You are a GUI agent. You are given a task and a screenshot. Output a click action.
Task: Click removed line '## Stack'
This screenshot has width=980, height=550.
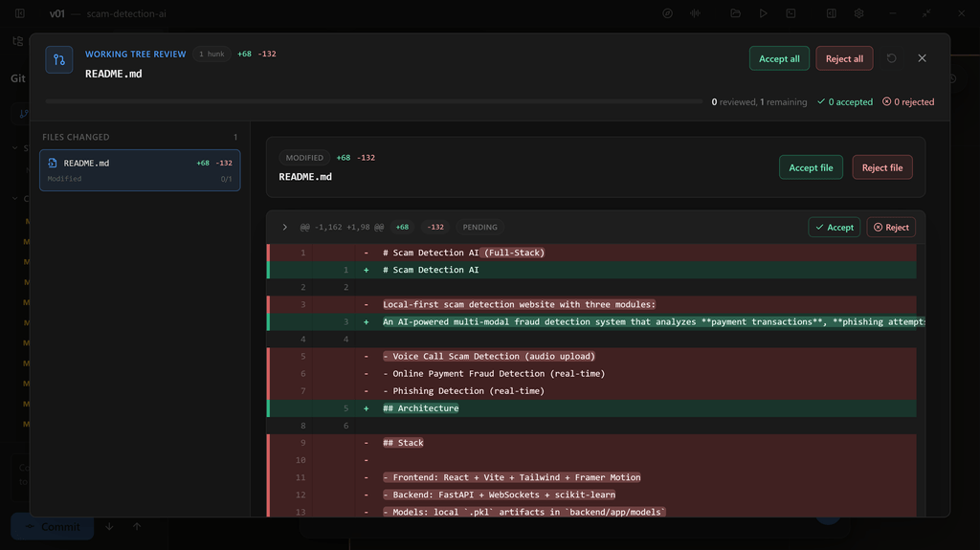[591, 443]
